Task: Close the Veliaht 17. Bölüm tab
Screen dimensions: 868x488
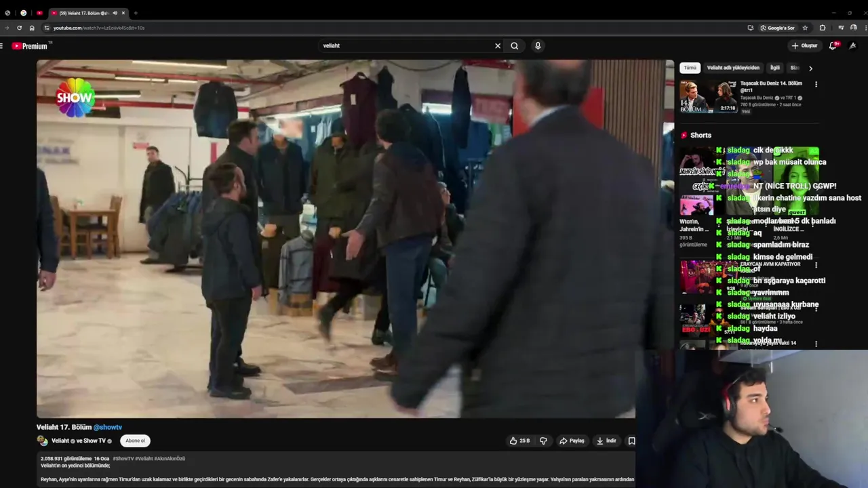Action: pyautogui.click(x=123, y=13)
